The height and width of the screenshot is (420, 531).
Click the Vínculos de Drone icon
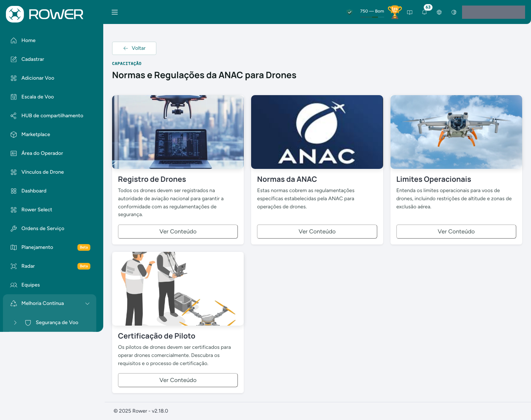click(x=14, y=172)
